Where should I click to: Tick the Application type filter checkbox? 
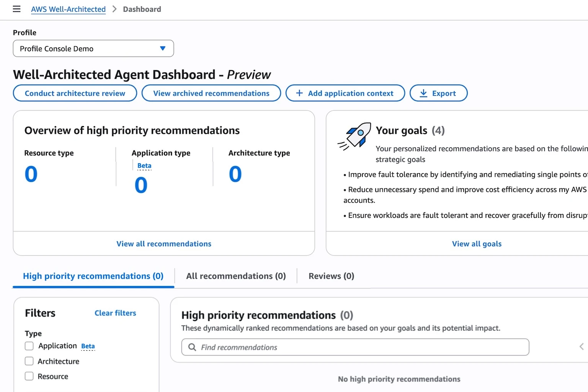point(29,346)
